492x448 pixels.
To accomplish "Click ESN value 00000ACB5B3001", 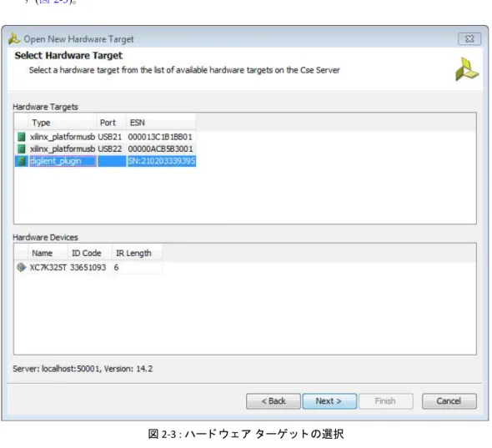I will pyautogui.click(x=161, y=149).
